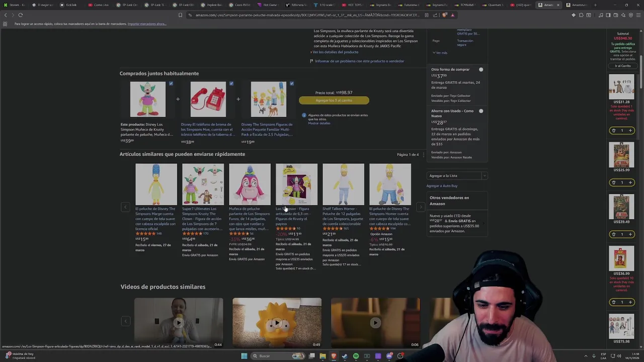
Task: Remove the US$39.49 item from cart
Action: [x=613, y=234]
